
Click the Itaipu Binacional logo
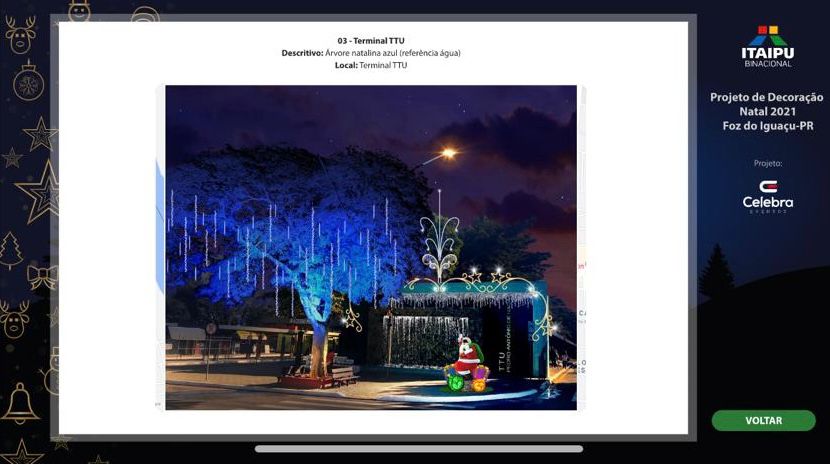point(768,47)
